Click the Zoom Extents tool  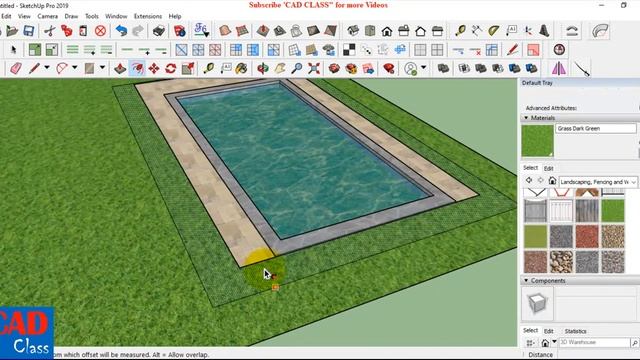click(x=314, y=68)
